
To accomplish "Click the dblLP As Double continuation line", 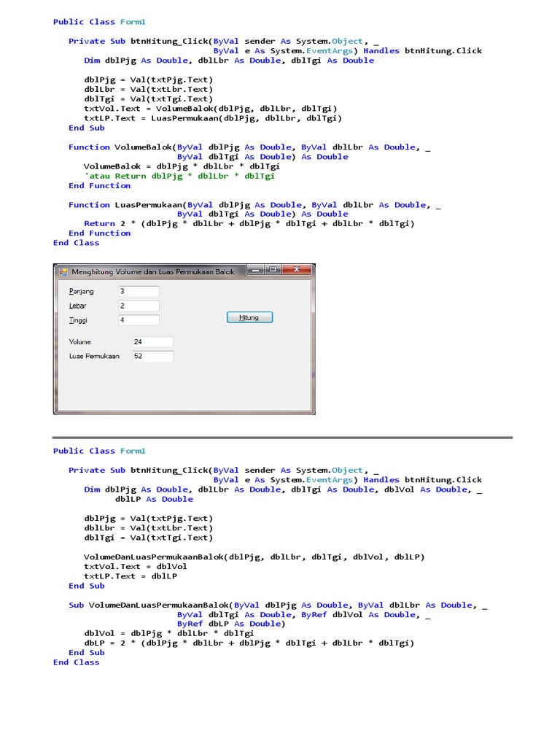I will click(154, 499).
